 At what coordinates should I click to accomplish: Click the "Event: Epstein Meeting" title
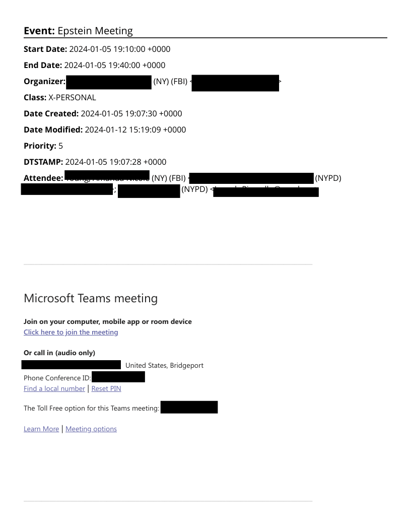pyautogui.click(x=78, y=31)
